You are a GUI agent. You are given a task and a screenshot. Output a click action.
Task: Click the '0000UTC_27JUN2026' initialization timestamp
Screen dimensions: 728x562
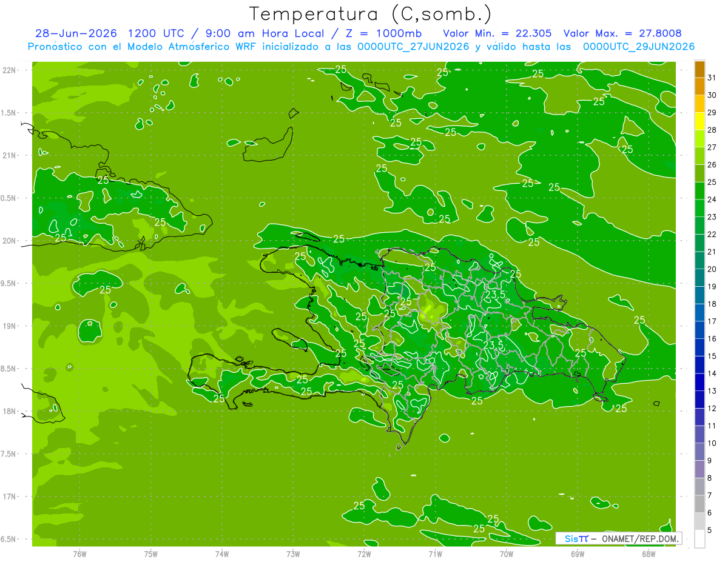coord(413,47)
